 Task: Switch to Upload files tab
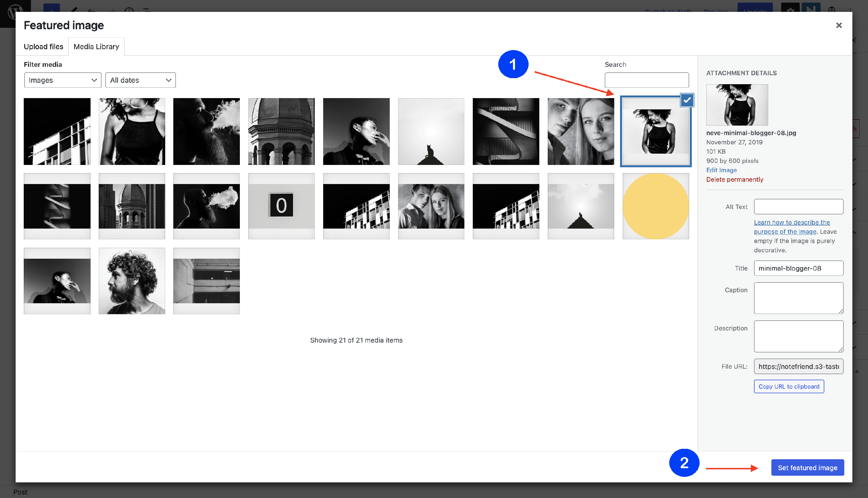[x=43, y=47]
